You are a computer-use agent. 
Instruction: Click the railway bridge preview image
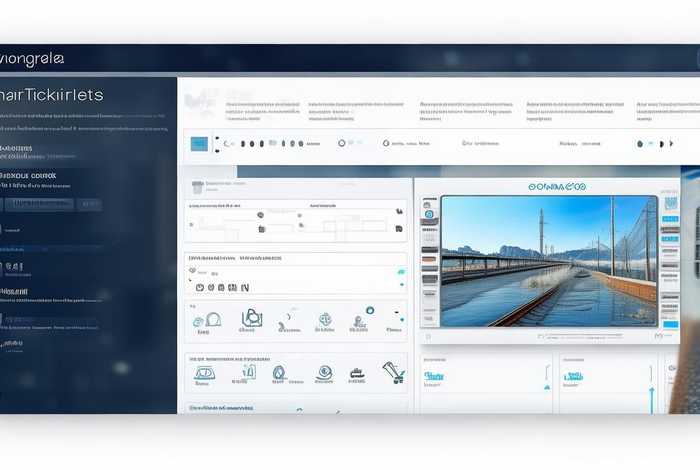click(541, 262)
